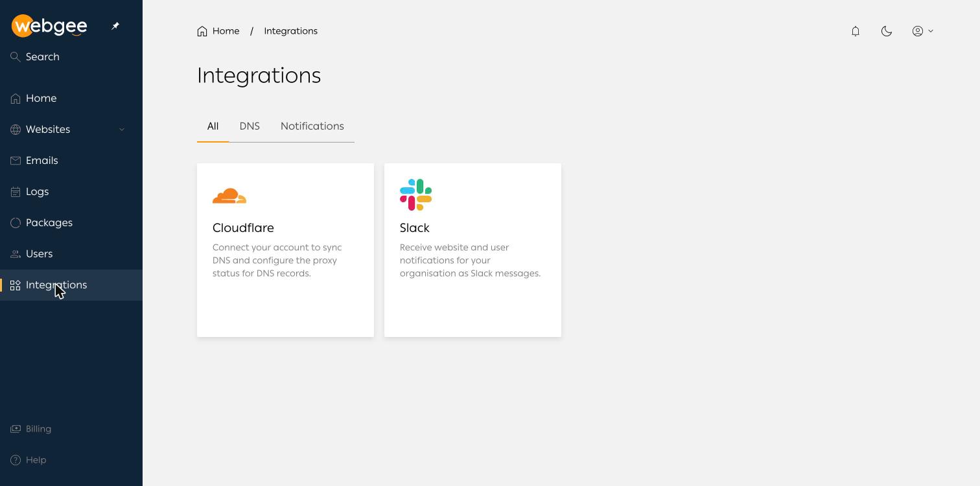Click the breadcrumb home icon

point(202,31)
